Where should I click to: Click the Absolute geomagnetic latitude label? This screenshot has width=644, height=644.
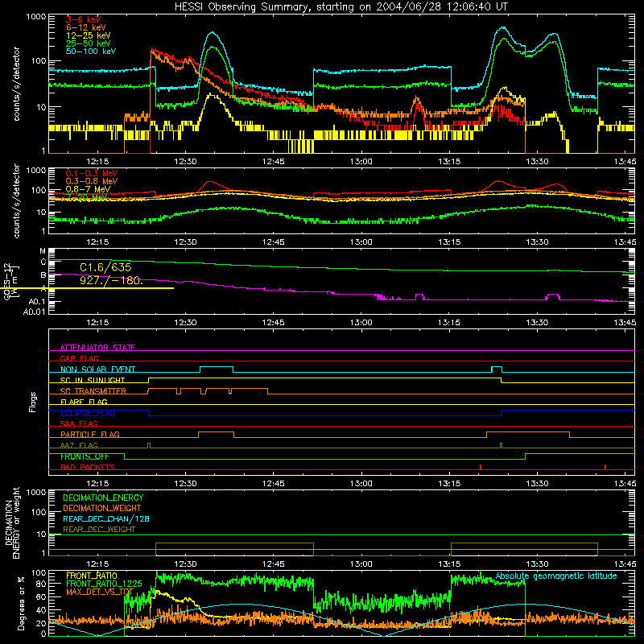[x=556, y=576]
